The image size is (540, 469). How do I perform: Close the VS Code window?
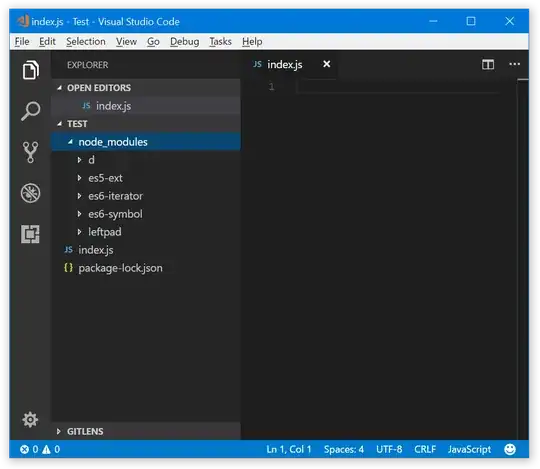pyautogui.click(x=509, y=21)
